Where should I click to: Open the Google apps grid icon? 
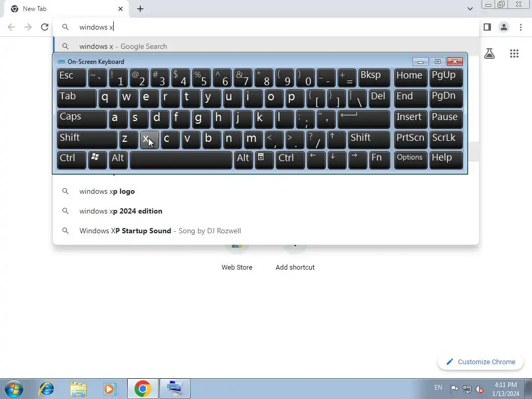pos(514,54)
